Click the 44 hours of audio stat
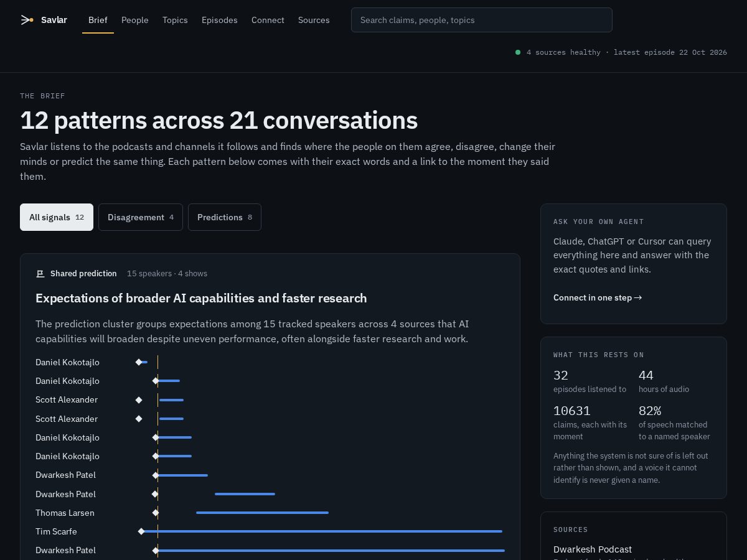This screenshot has height=560, width=747. pyautogui.click(x=664, y=381)
